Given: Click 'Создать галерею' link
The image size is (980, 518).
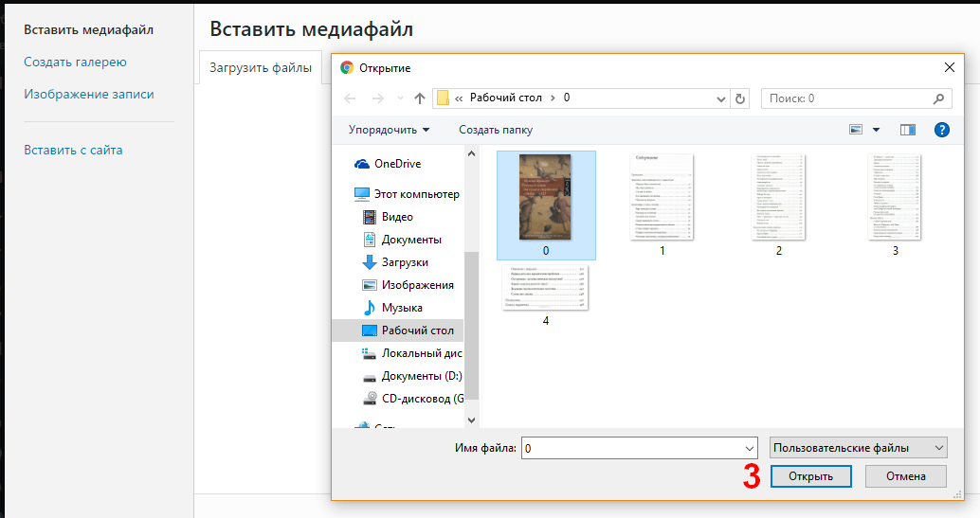Looking at the screenshot, I should click(x=75, y=62).
